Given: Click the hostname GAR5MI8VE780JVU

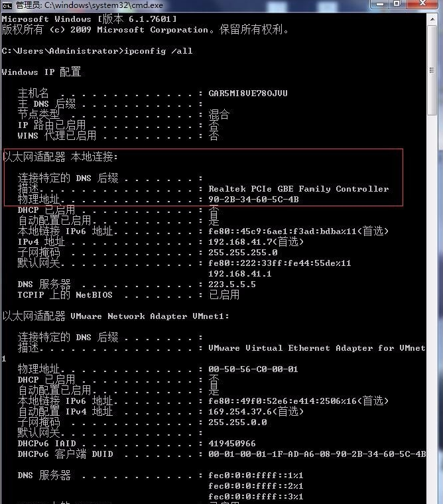Looking at the screenshot, I should pyautogui.click(x=248, y=94).
